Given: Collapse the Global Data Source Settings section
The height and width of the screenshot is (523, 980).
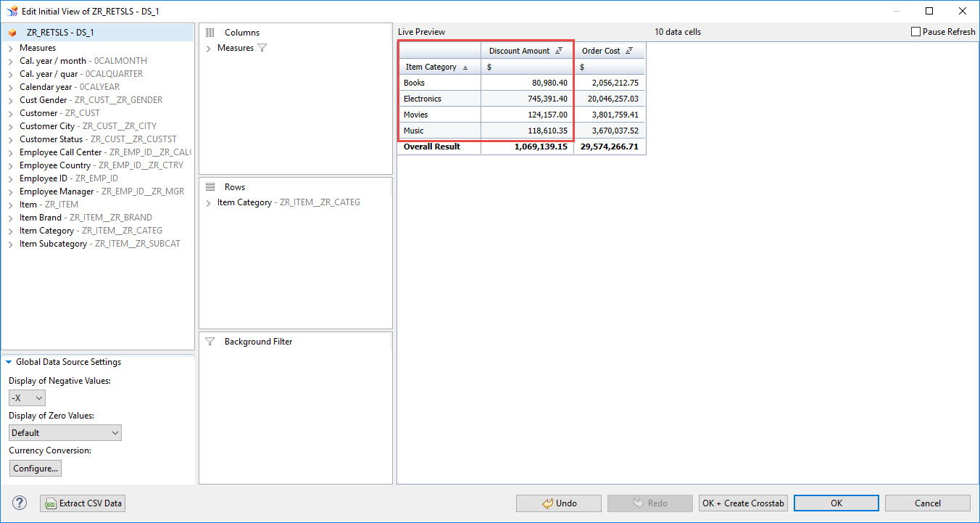Looking at the screenshot, I should click(x=9, y=362).
